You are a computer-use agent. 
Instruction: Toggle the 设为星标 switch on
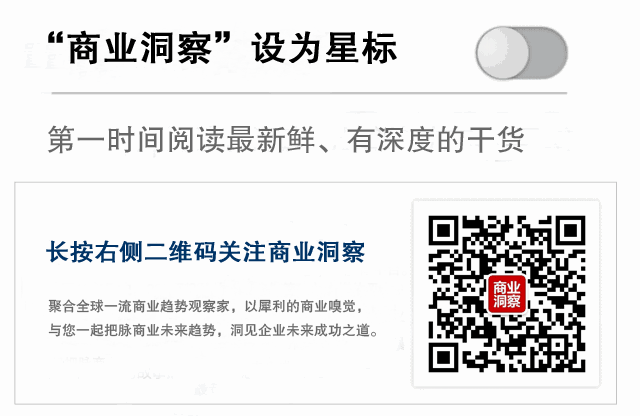[521, 53]
